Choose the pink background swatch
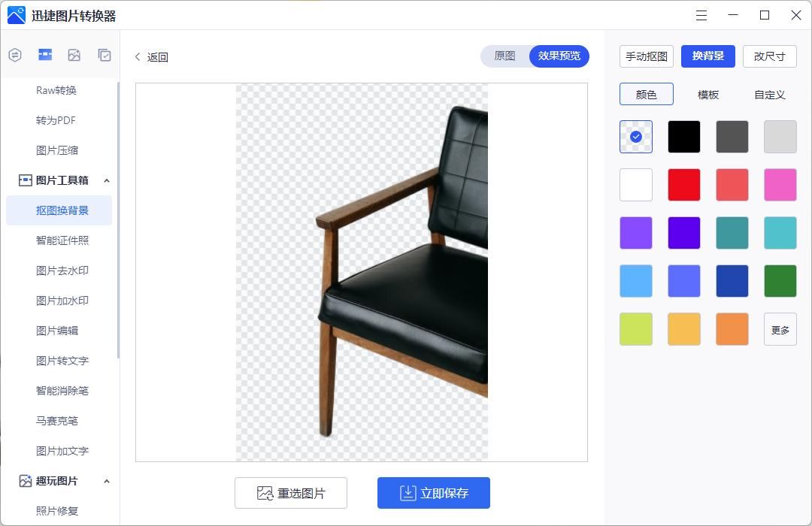 tap(780, 185)
